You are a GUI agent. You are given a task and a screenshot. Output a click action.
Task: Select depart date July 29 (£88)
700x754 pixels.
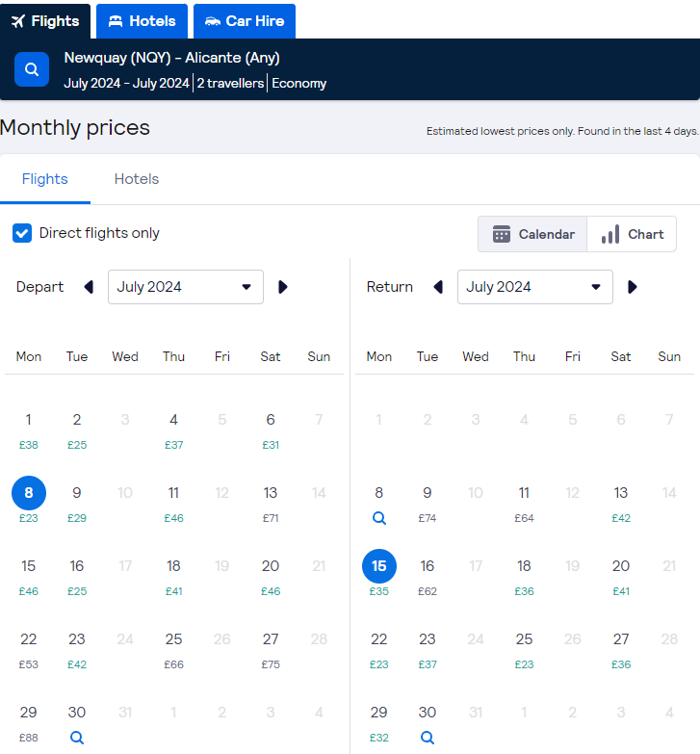[x=28, y=723]
